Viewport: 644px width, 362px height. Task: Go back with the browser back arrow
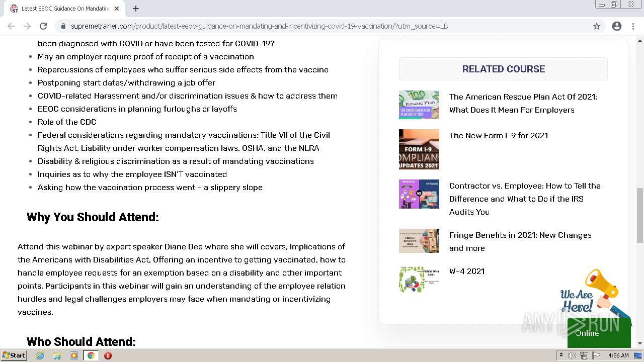click(11, 26)
